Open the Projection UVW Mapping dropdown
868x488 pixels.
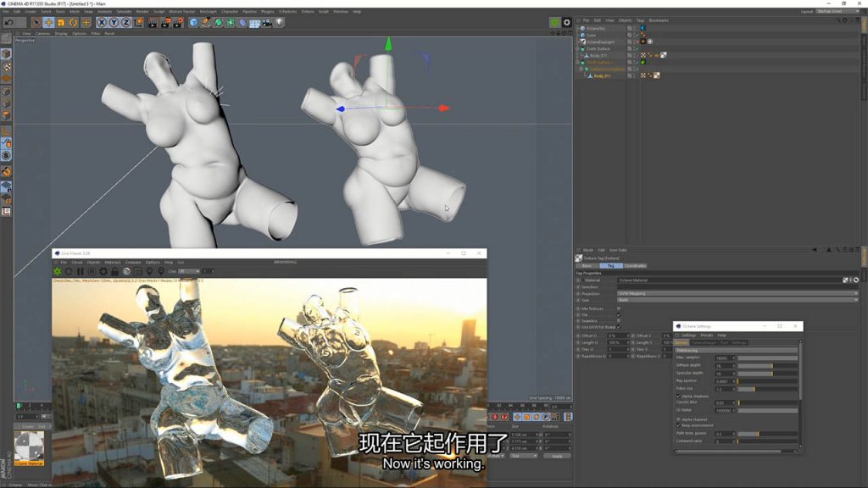tap(737, 294)
